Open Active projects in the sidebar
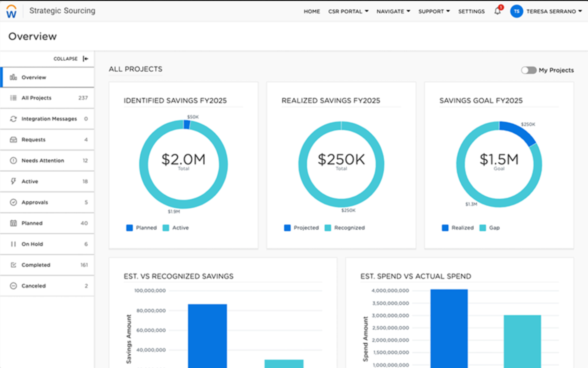588x368 pixels. coord(47,182)
